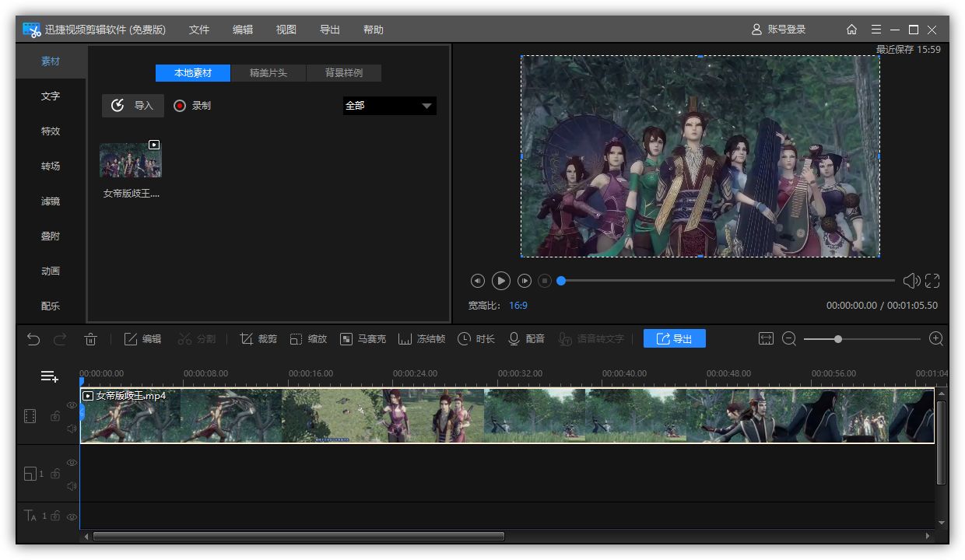Undo the last action
Image resolution: width=965 pixels, height=560 pixels.
(x=33, y=339)
